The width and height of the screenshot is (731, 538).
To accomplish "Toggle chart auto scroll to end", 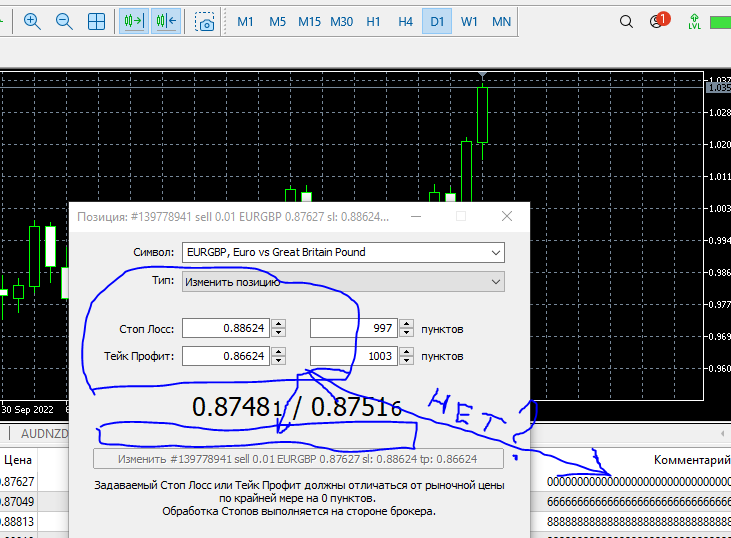I will (134, 21).
